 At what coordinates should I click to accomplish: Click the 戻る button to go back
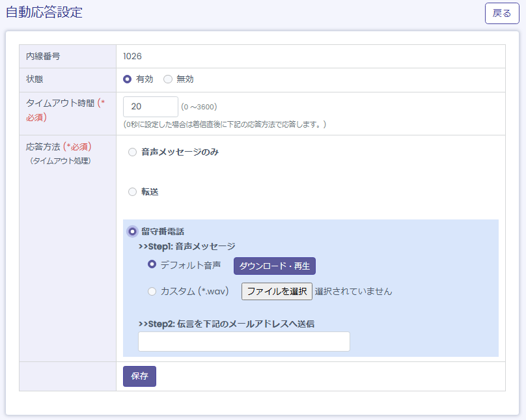[x=502, y=13]
